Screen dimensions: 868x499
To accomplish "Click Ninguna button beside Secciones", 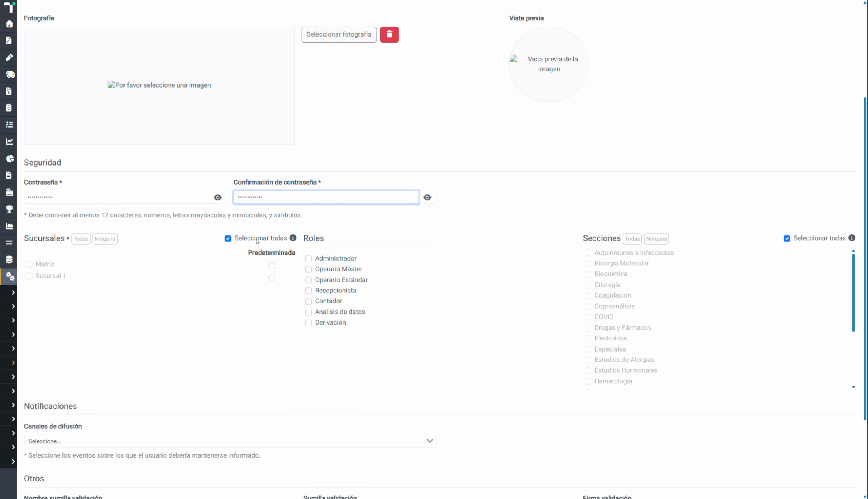I will (x=656, y=239).
